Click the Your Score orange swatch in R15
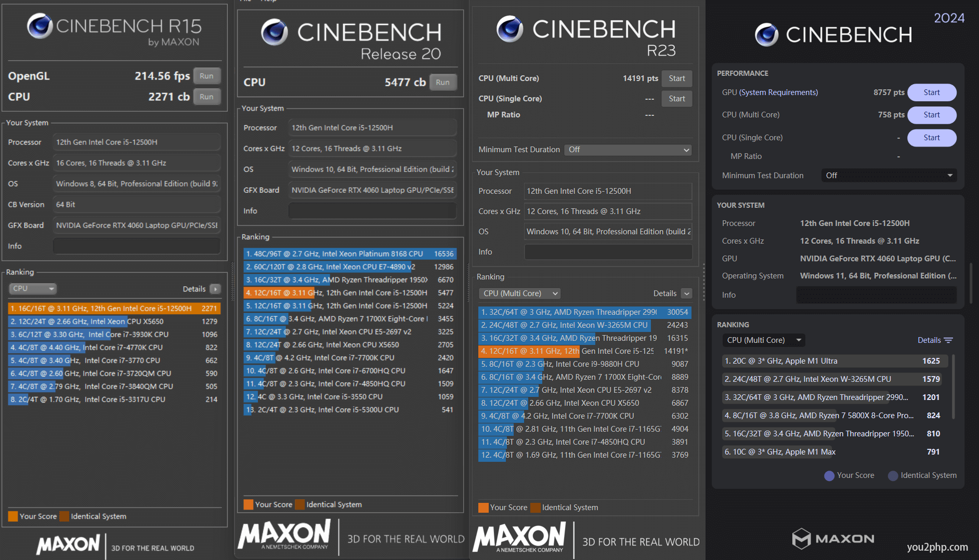This screenshot has height=560, width=979. click(x=13, y=516)
